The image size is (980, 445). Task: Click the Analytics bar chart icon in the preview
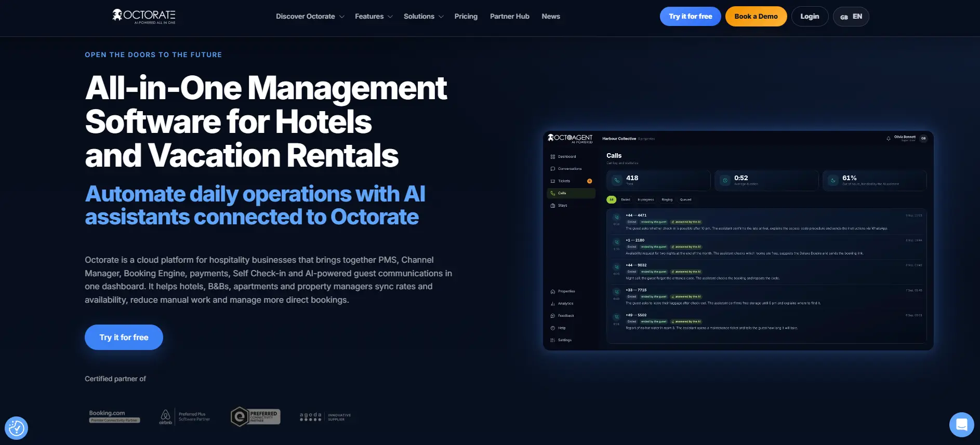point(552,304)
